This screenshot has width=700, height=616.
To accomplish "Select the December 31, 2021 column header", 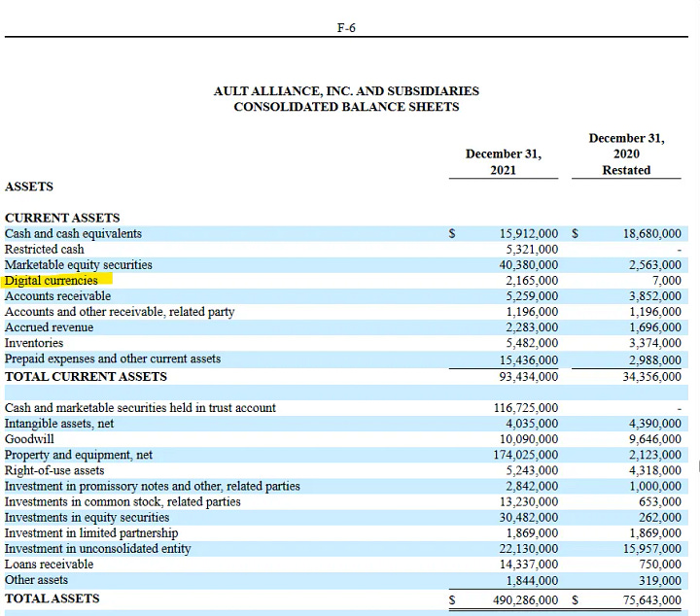I will tap(504, 162).
